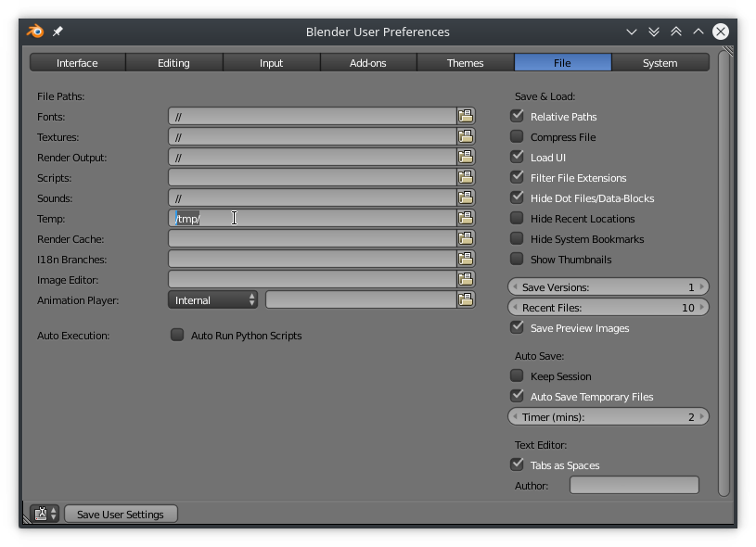Click the Temp path field with /tmp/
This screenshot has width=756, height=547.
click(x=313, y=218)
